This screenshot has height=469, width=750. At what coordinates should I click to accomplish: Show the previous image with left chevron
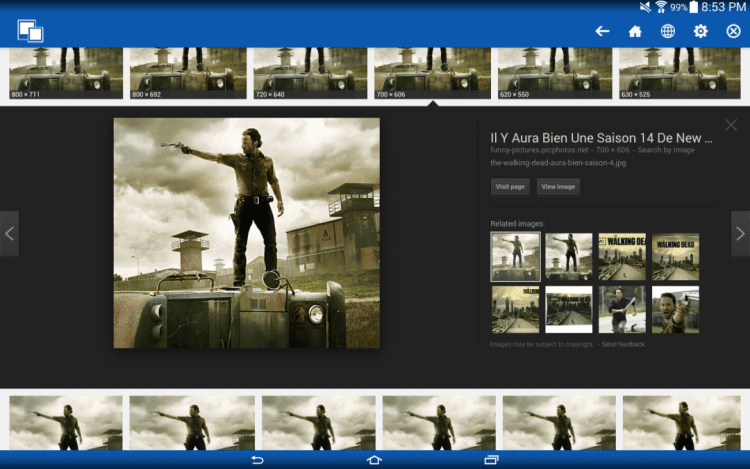[9, 234]
